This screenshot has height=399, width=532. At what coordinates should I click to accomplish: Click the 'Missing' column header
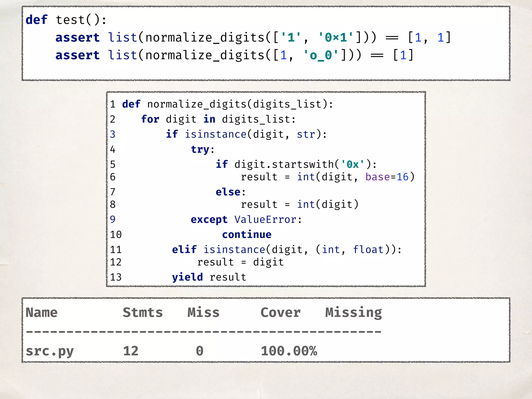pyautogui.click(x=354, y=313)
